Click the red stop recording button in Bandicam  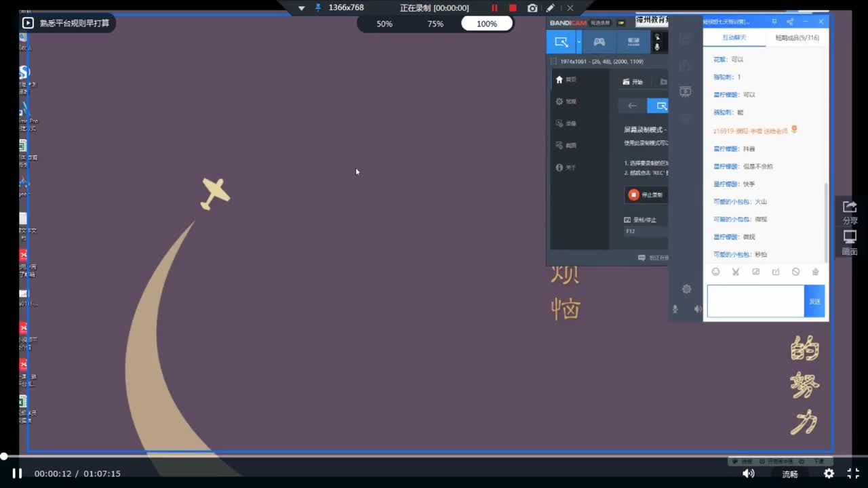click(646, 195)
